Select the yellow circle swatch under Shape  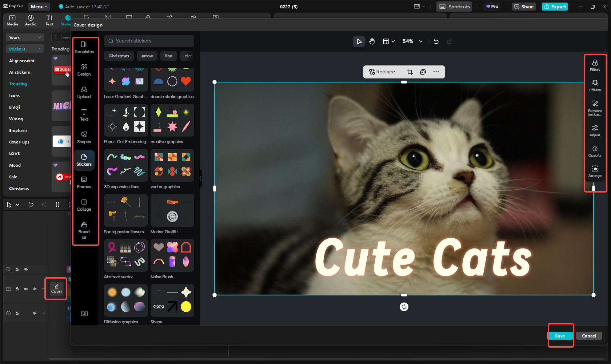[x=186, y=307]
